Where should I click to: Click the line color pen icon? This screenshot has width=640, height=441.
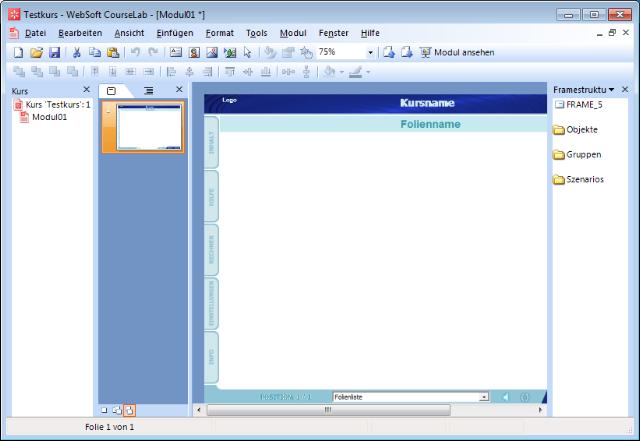tap(356, 72)
